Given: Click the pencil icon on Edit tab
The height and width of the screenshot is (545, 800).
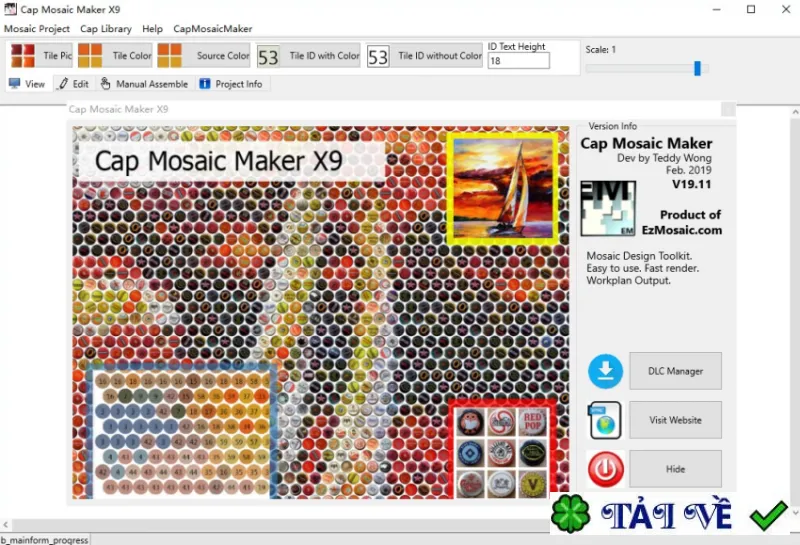Looking at the screenshot, I should pyautogui.click(x=63, y=83).
